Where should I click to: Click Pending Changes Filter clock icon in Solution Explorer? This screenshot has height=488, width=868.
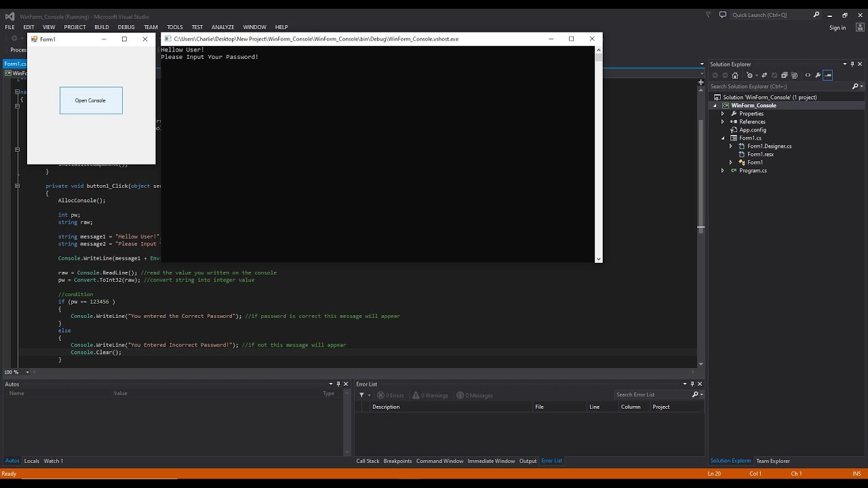tap(749, 75)
